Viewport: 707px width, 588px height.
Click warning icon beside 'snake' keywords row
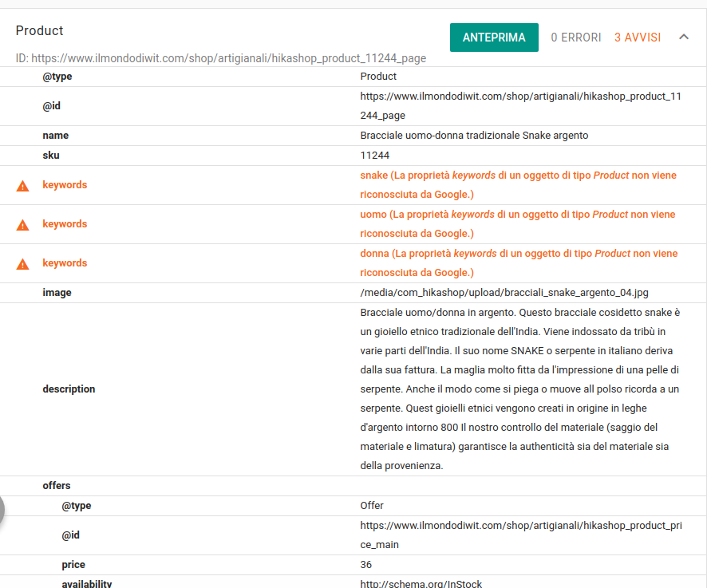tap(23, 185)
